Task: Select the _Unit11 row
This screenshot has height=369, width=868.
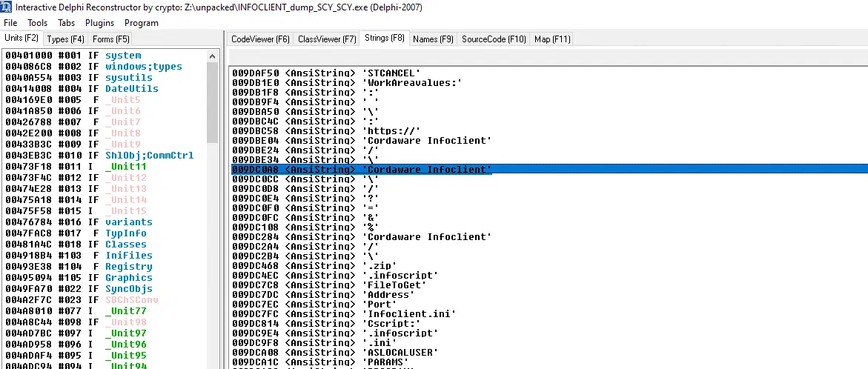Action: pyautogui.click(x=105, y=167)
